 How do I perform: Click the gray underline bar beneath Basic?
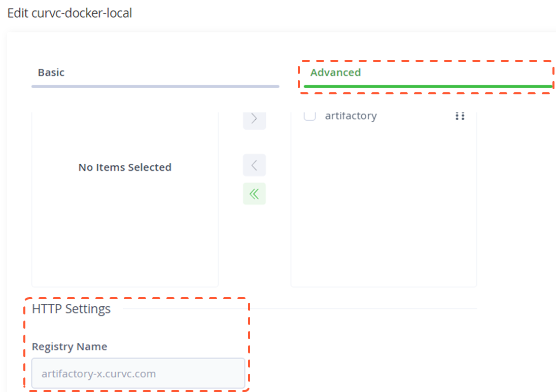pyautogui.click(x=155, y=87)
